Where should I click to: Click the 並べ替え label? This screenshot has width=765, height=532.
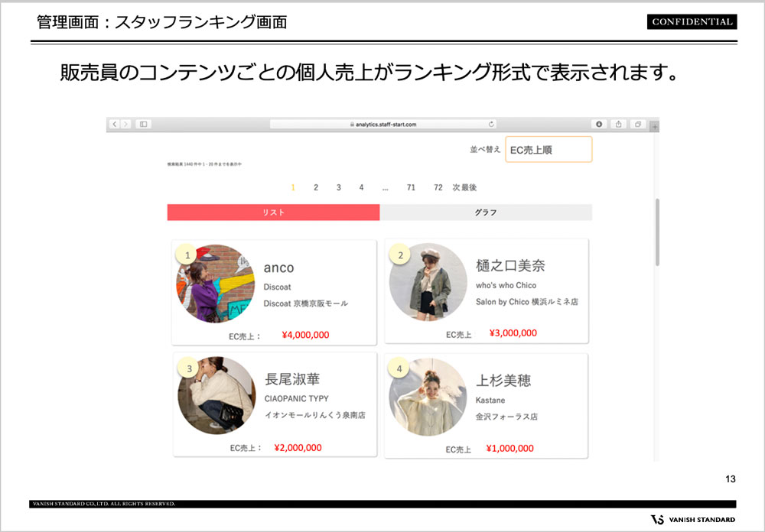pyautogui.click(x=485, y=149)
